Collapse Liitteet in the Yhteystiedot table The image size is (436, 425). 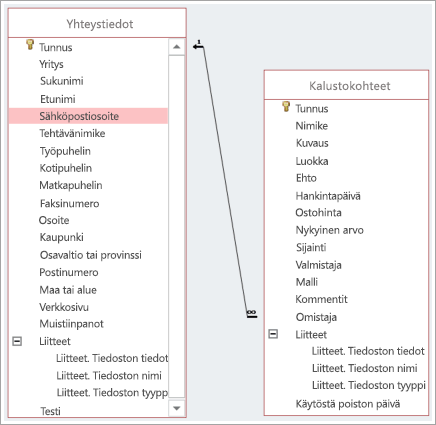(x=17, y=341)
